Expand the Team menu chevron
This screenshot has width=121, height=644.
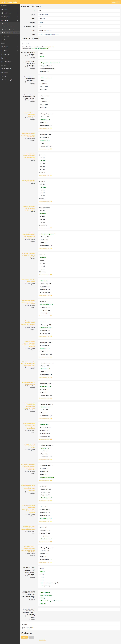point(18,51)
